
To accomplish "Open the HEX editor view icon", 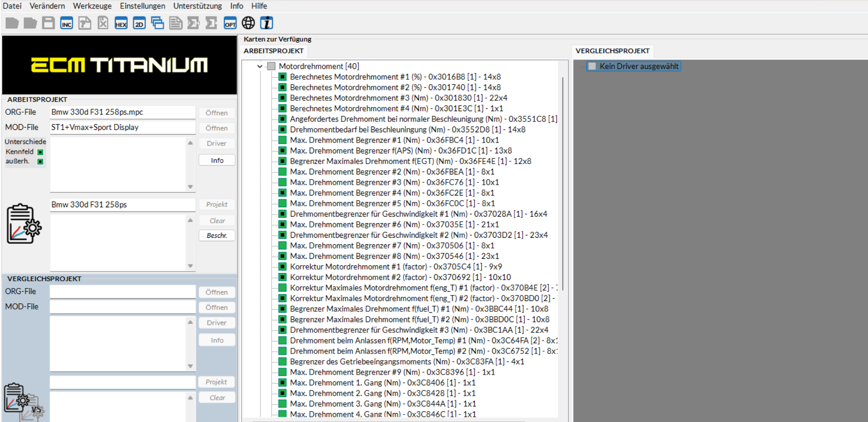I will click(x=121, y=23).
